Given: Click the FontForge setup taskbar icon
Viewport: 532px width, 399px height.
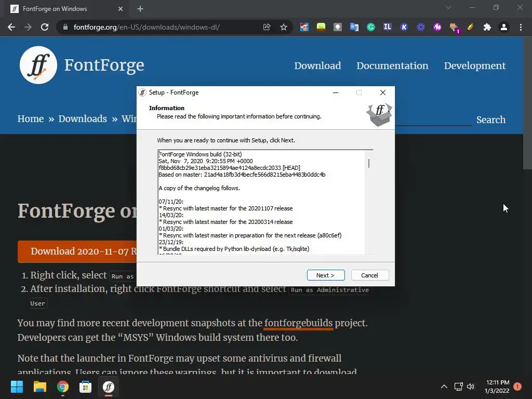Looking at the screenshot, I should click(x=109, y=387).
